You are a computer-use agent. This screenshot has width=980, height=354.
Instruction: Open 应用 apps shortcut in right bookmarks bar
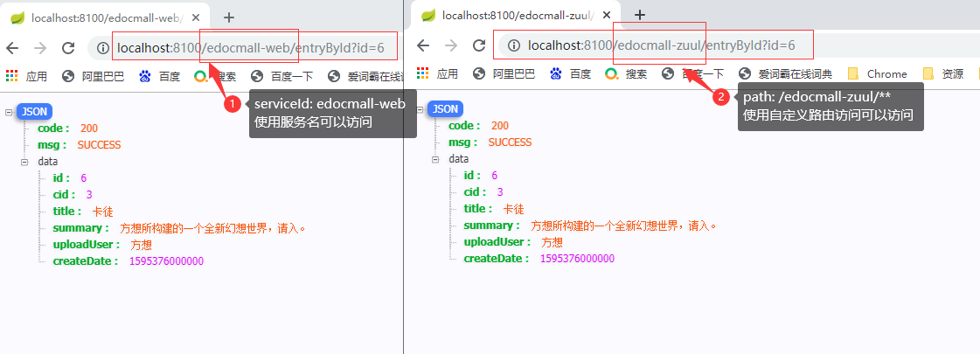click(x=437, y=73)
